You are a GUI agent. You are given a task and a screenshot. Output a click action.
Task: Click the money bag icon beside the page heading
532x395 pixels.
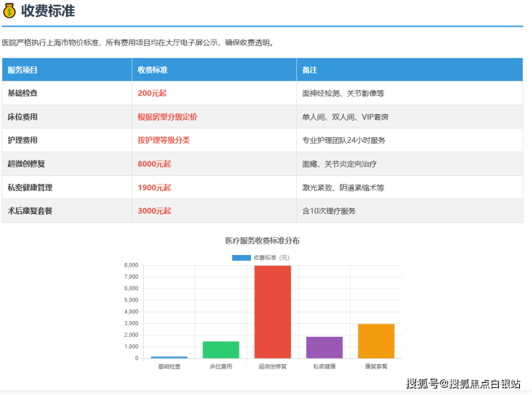[9, 11]
